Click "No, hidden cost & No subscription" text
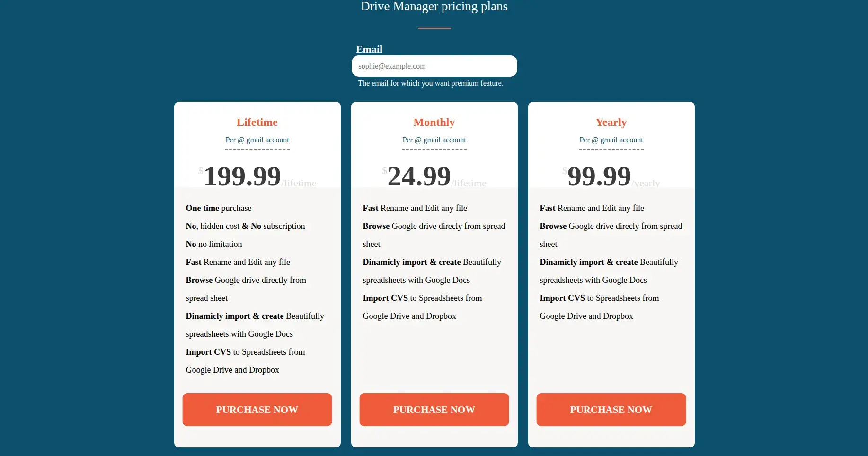This screenshot has width=868, height=456. coord(245,226)
